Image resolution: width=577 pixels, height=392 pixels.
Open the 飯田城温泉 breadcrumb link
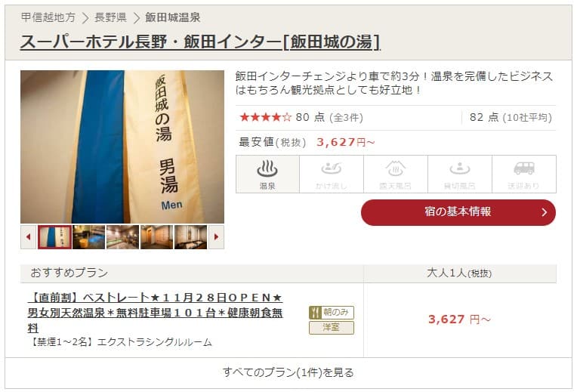pyautogui.click(x=173, y=17)
